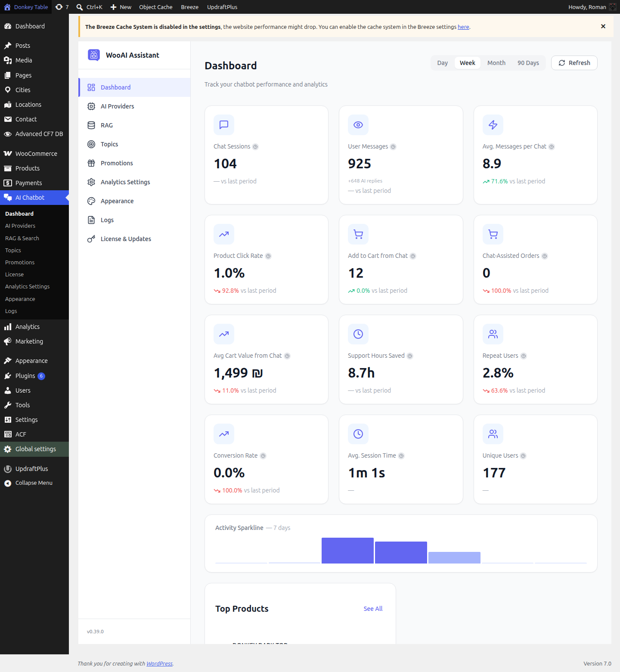The image size is (620, 672).
Task: Open the WordPress link in the footer
Action: pyautogui.click(x=159, y=663)
